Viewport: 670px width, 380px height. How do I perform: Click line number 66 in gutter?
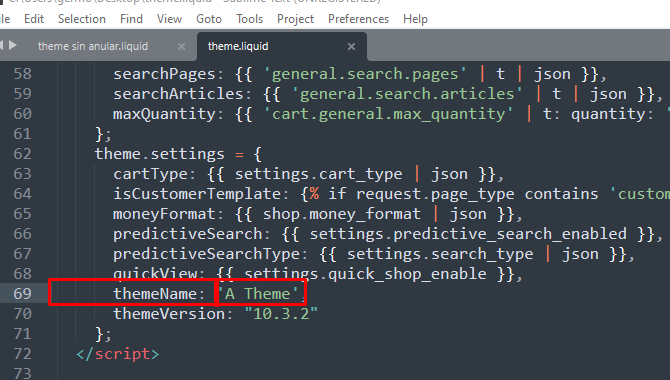(23, 234)
